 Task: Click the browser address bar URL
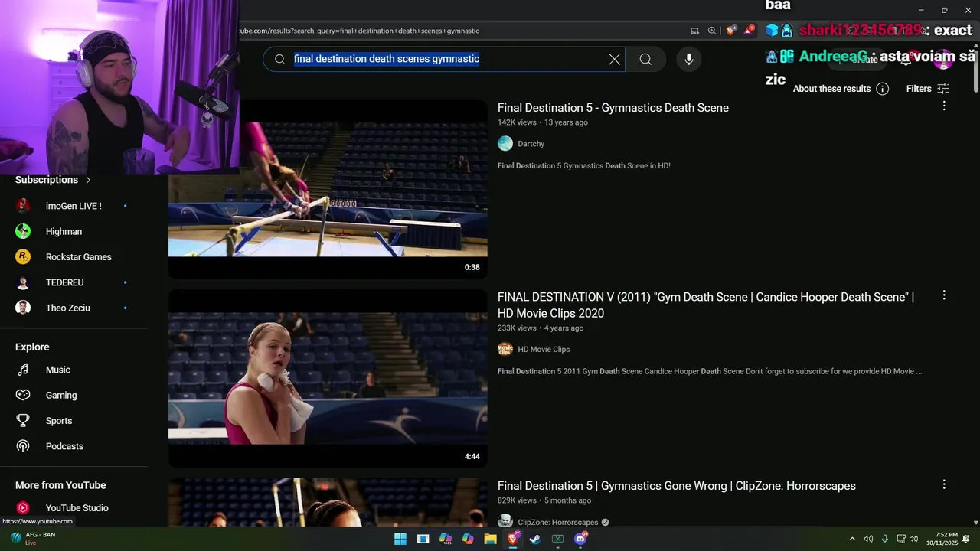point(358,31)
